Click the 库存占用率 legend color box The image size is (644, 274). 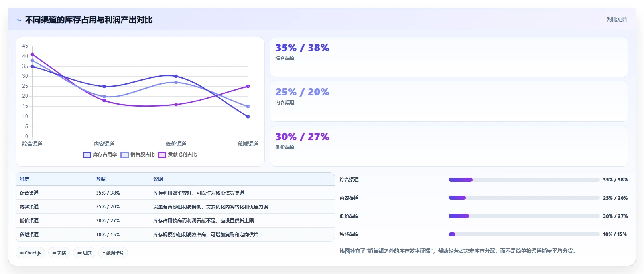click(87, 155)
